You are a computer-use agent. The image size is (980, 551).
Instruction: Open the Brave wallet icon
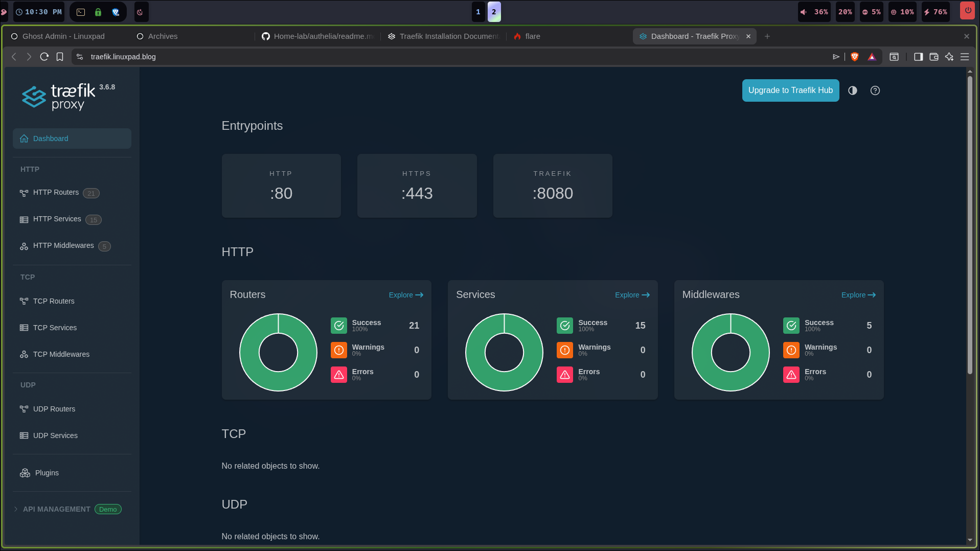pos(933,57)
